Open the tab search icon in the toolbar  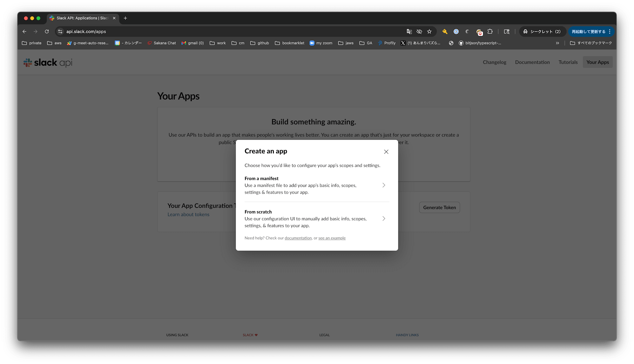pyautogui.click(x=507, y=31)
